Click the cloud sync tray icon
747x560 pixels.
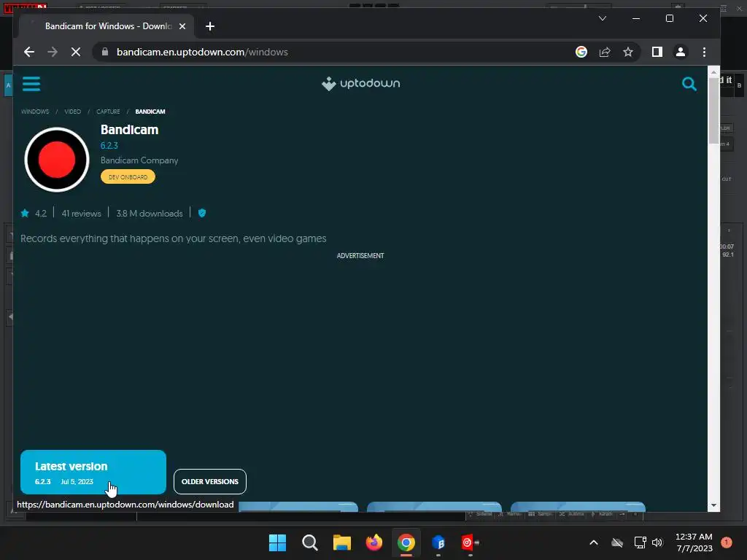[x=617, y=542]
